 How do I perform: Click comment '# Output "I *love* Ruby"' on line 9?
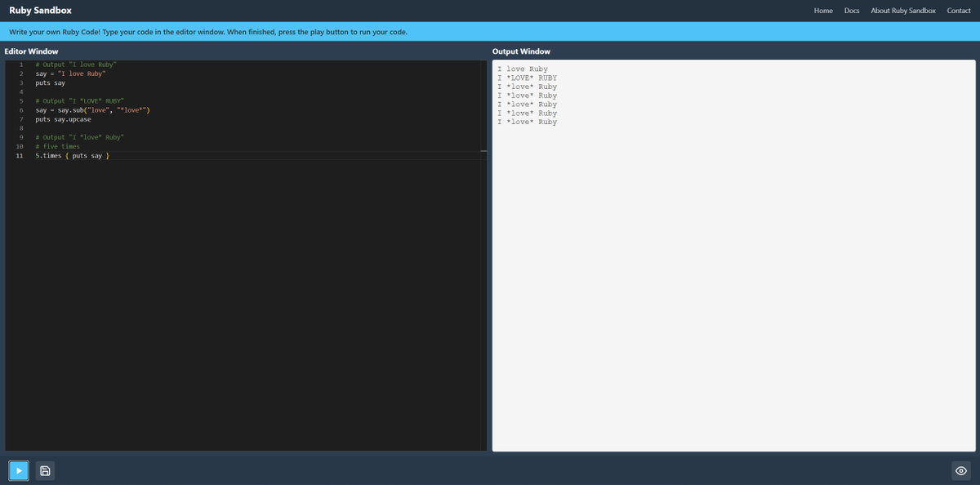[x=79, y=137]
